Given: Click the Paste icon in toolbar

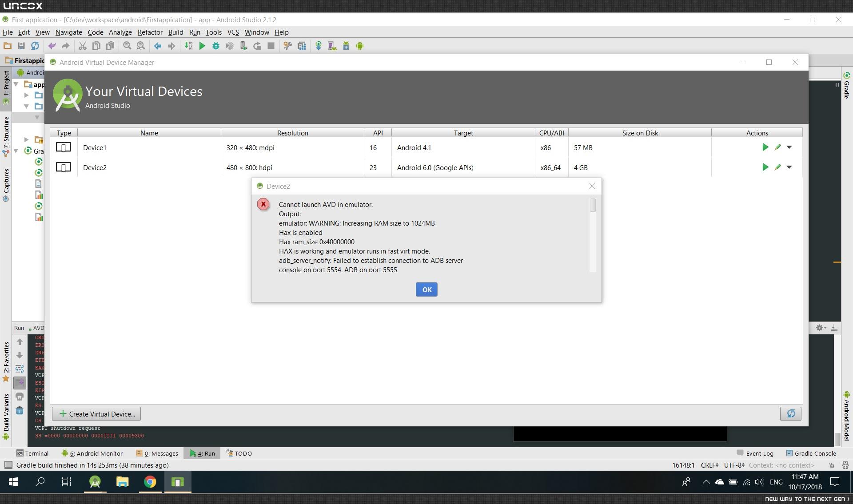Looking at the screenshot, I should coord(110,46).
